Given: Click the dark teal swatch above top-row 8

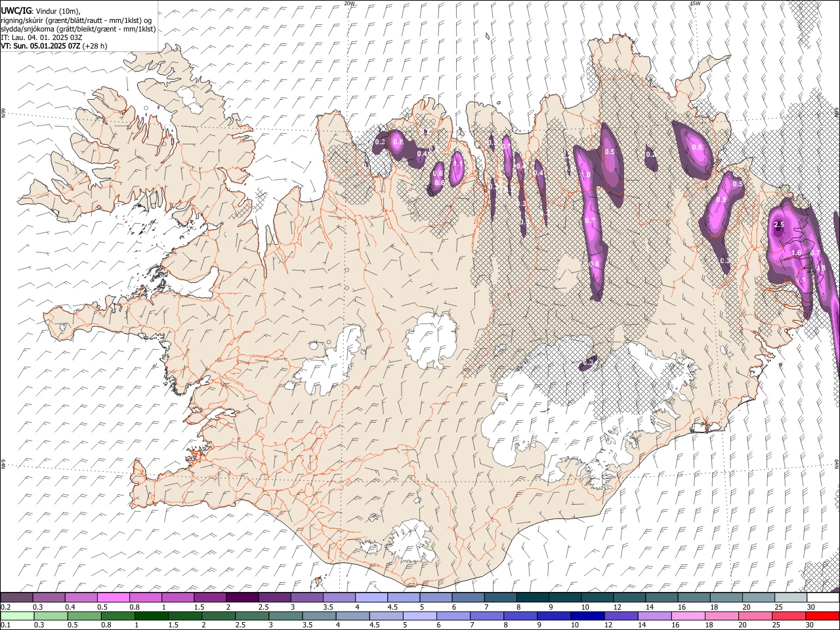Looking at the screenshot, I should (x=533, y=598).
